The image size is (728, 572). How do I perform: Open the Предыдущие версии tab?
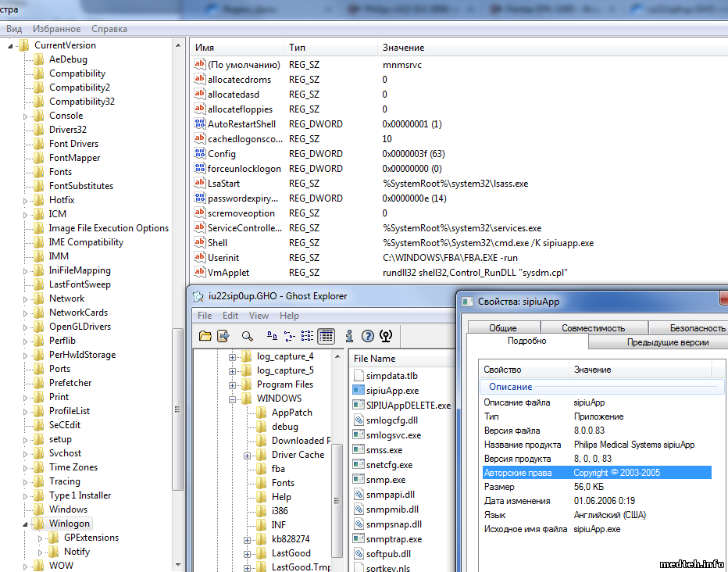pyautogui.click(x=667, y=342)
